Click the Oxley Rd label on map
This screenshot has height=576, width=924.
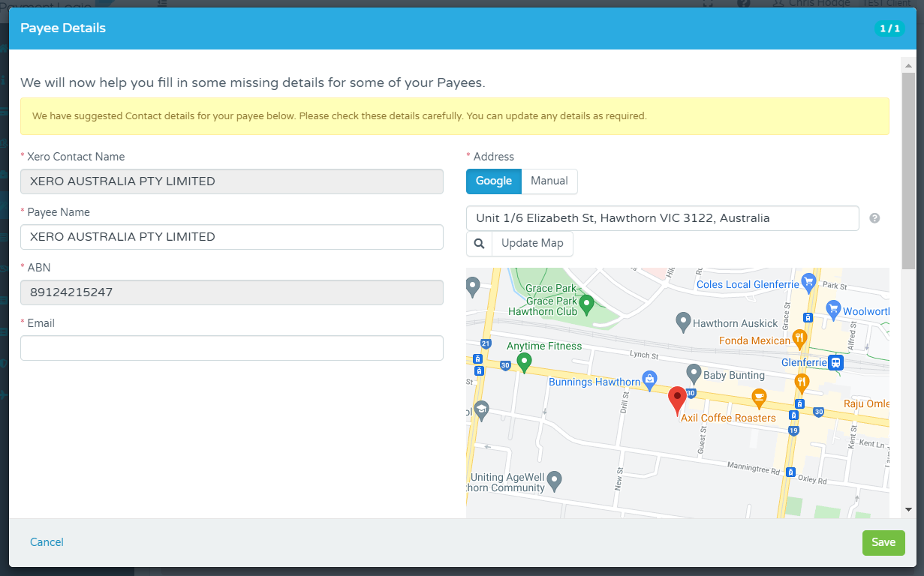click(812, 480)
